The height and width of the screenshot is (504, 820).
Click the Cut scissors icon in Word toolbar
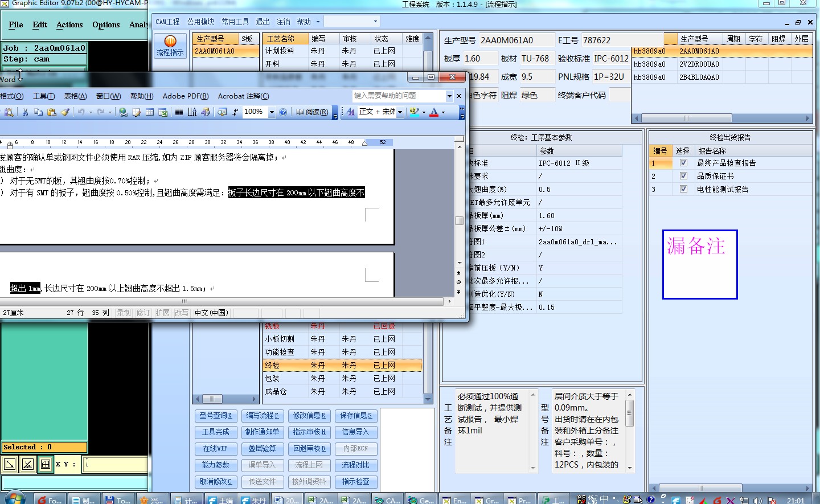(25, 112)
